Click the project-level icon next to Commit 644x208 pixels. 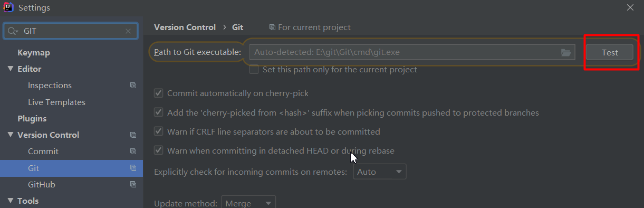click(x=133, y=152)
